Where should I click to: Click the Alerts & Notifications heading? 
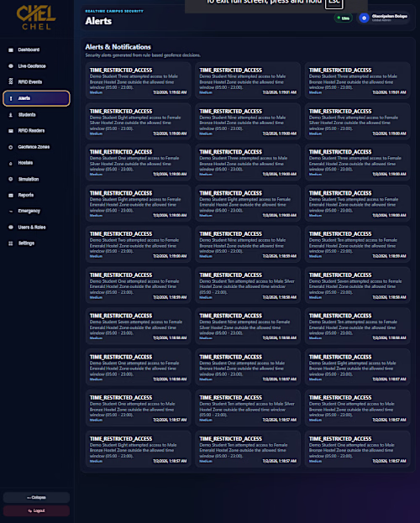point(118,47)
